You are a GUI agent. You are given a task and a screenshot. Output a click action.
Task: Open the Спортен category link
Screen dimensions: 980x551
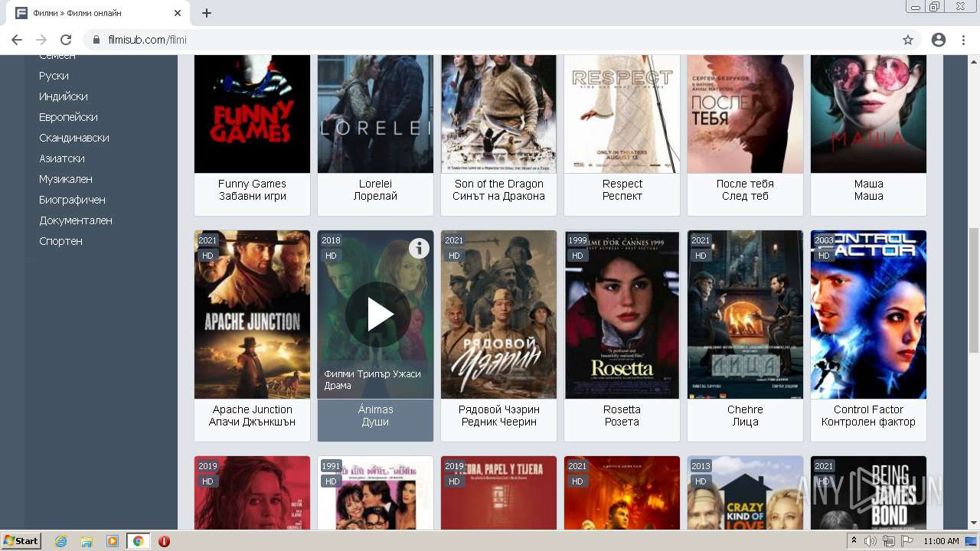[x=60, y=241]
